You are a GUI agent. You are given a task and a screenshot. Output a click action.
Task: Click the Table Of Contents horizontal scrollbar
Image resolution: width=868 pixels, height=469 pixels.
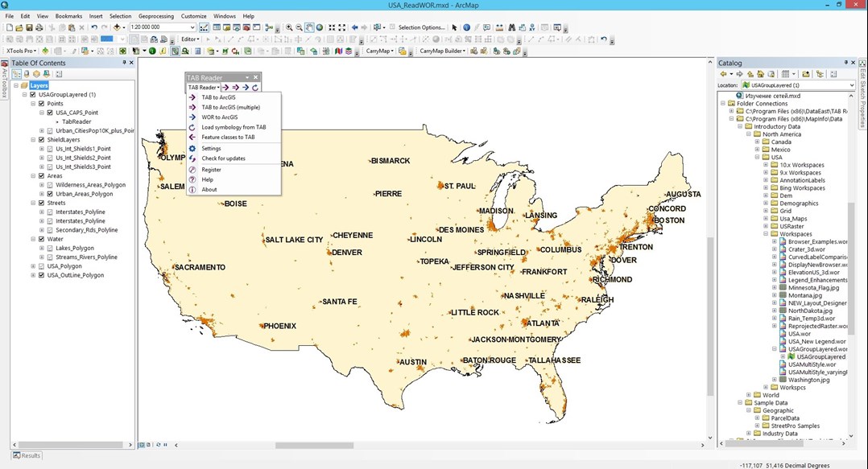(70, 445)
